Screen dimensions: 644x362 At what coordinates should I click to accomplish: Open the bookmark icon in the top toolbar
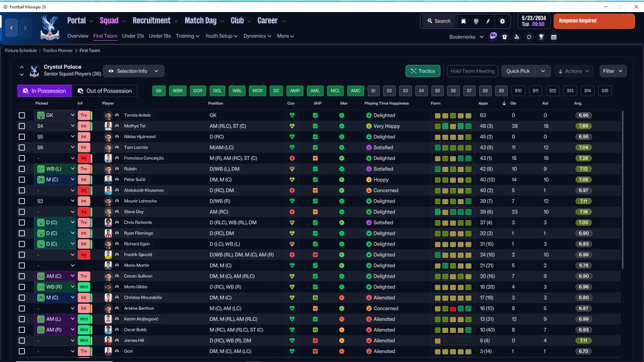coord(463,21)
